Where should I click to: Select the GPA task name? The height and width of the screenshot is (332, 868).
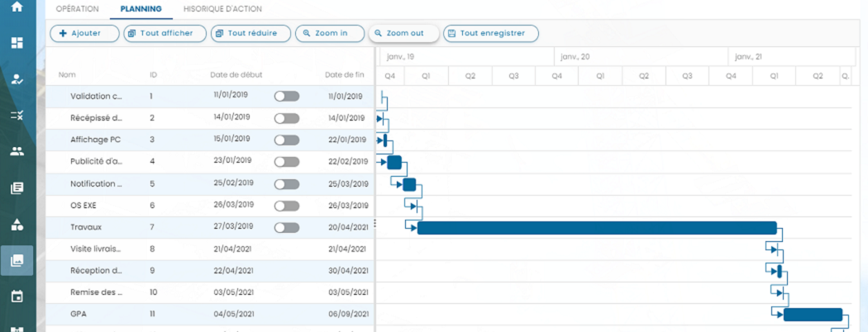tap(78, 315)
